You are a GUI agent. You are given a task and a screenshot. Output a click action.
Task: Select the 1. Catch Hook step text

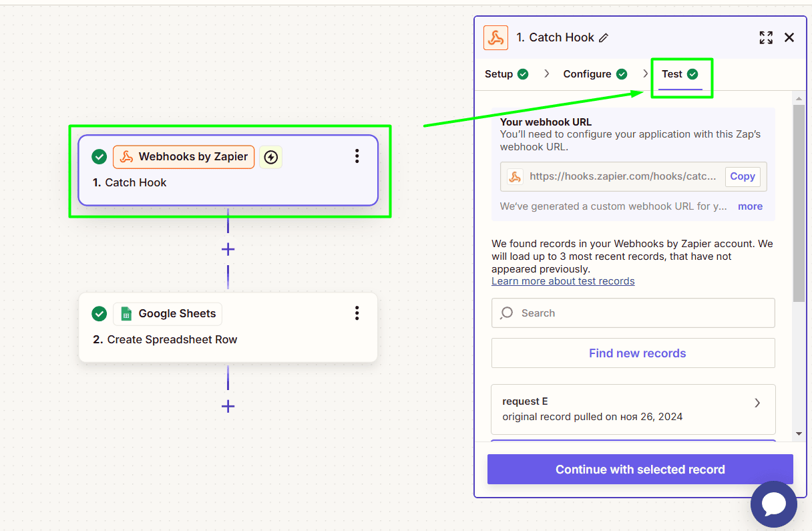click(x=130, y=183)
